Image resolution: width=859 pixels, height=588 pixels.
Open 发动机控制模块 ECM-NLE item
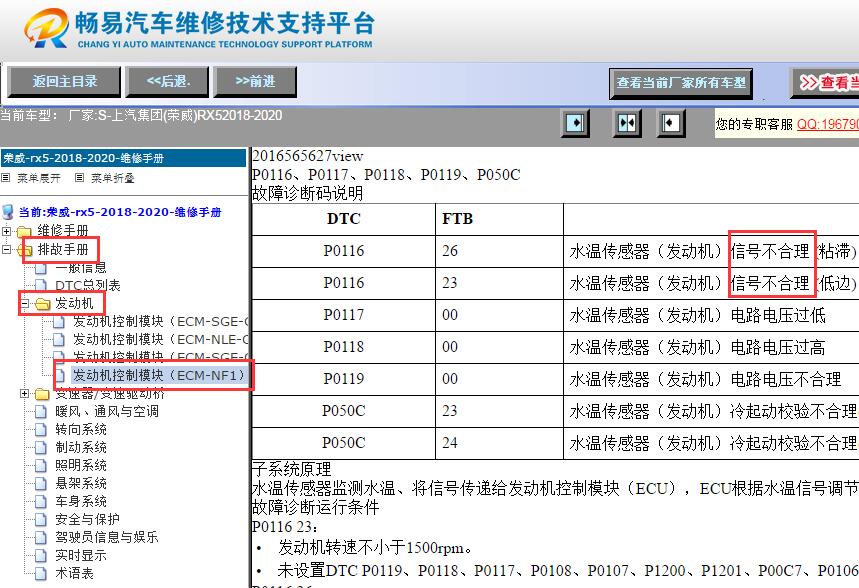(x=161, y=340)
